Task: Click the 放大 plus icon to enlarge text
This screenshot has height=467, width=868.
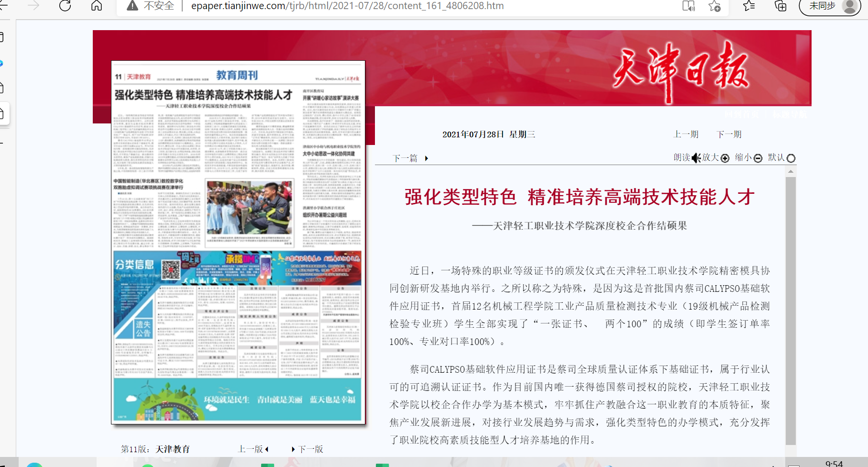Action: coord(725,158)
